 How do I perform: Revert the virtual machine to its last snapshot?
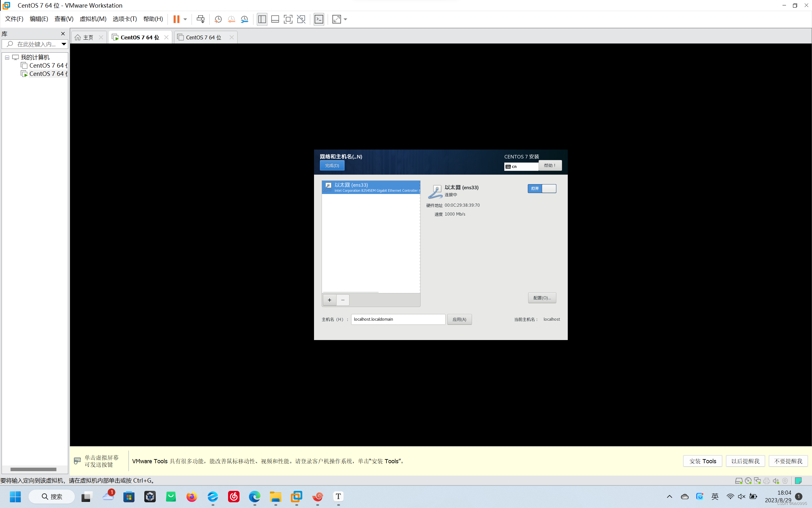[231, 19]
